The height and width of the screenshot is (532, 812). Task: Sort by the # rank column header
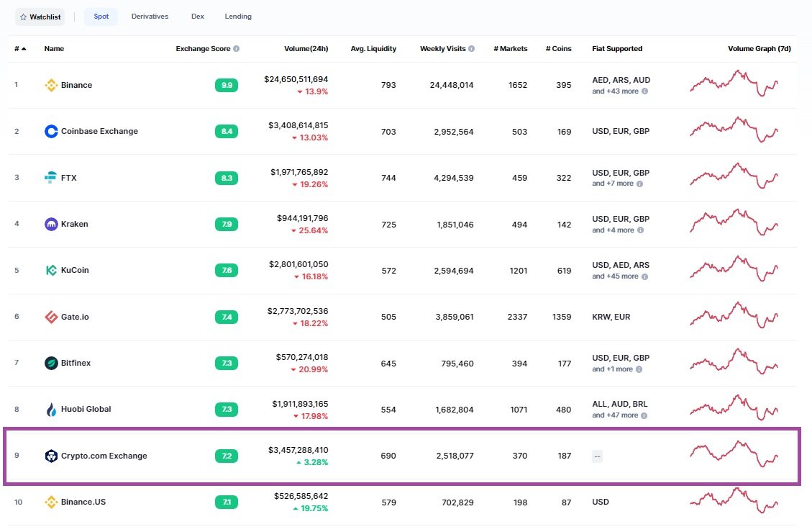point(19,49)
